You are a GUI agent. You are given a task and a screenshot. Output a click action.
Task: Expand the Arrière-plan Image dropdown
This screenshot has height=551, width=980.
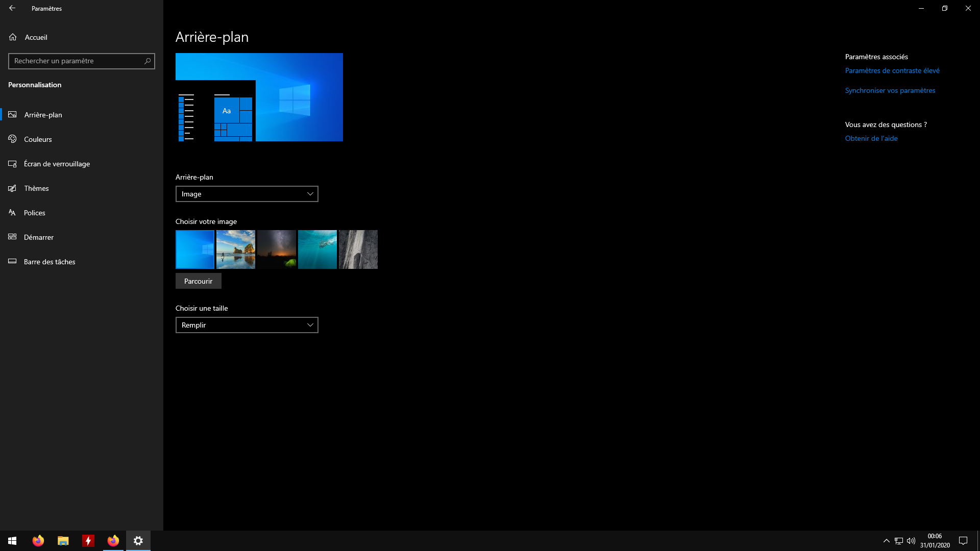point(247,194)
